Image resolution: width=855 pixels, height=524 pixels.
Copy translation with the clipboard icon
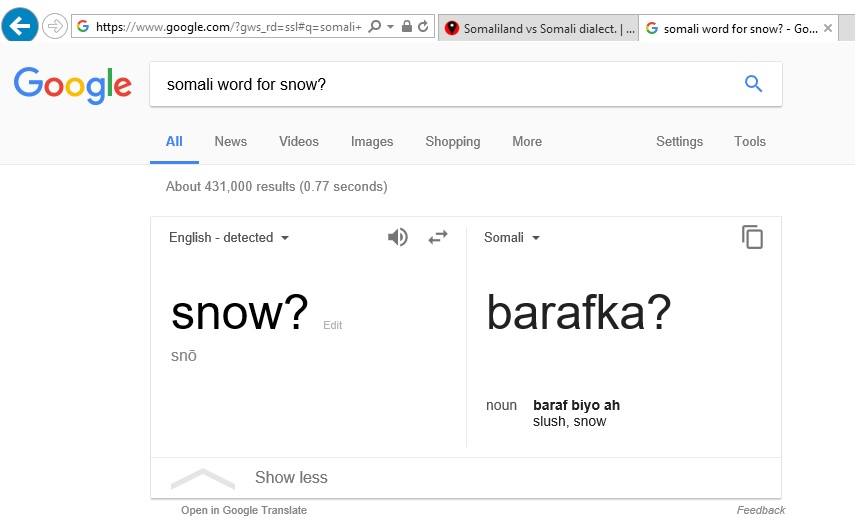click(x=752, y=237)
